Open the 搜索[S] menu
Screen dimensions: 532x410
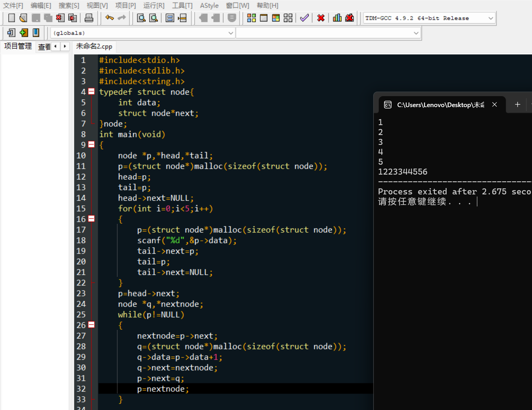(x=69, y=6)
